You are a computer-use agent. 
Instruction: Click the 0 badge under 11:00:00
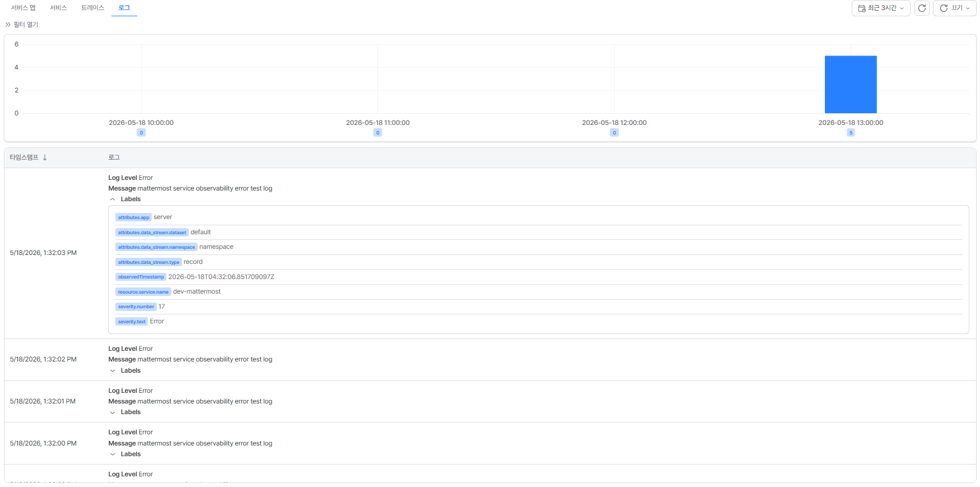coord(378,133)
